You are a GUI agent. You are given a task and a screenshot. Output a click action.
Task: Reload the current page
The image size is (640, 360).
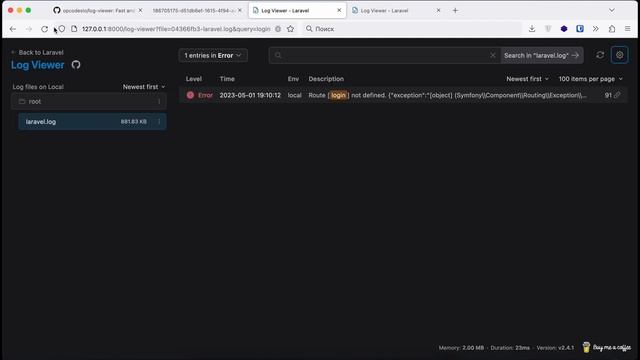tap(44, 29)
